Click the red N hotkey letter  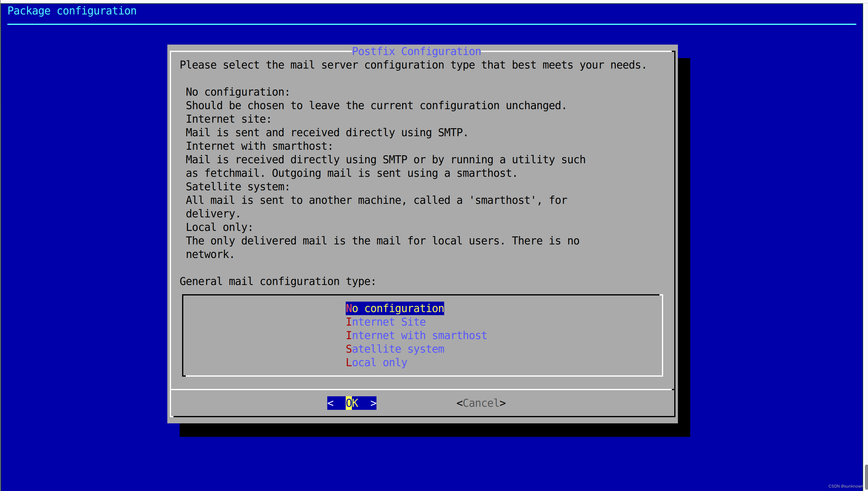click(x=349, y=308)
